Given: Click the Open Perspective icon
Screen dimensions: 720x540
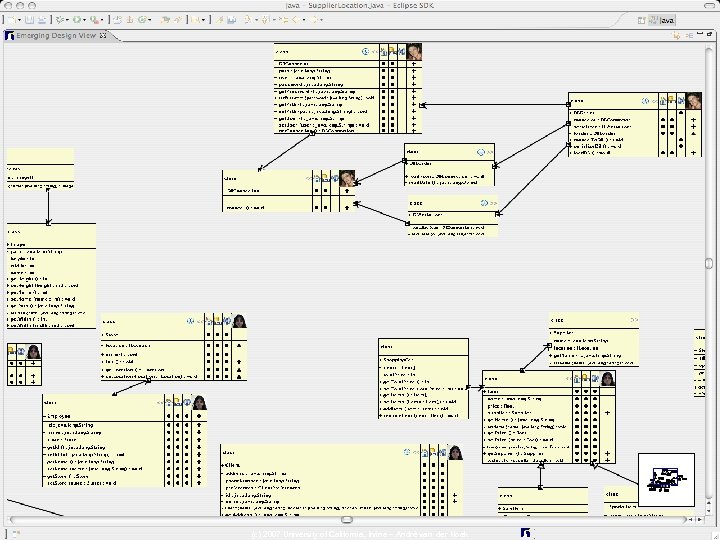Looking at the screenshot, I should pos(641,20).
